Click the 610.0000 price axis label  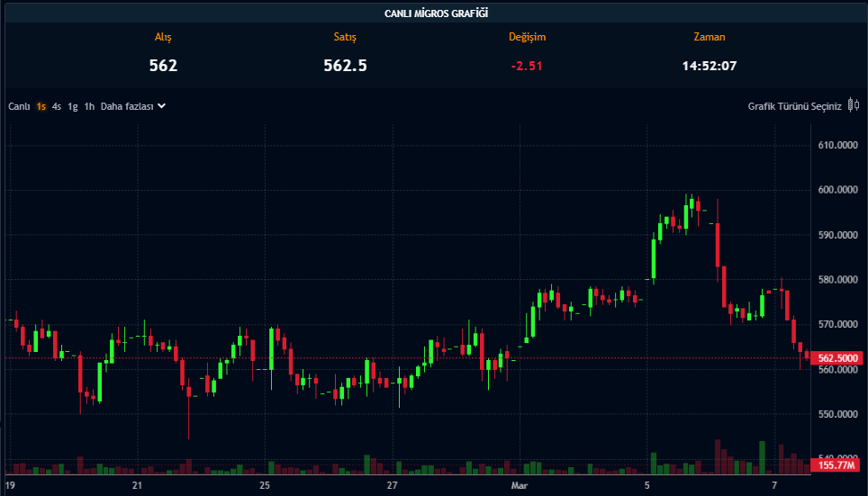click(838, 145)
